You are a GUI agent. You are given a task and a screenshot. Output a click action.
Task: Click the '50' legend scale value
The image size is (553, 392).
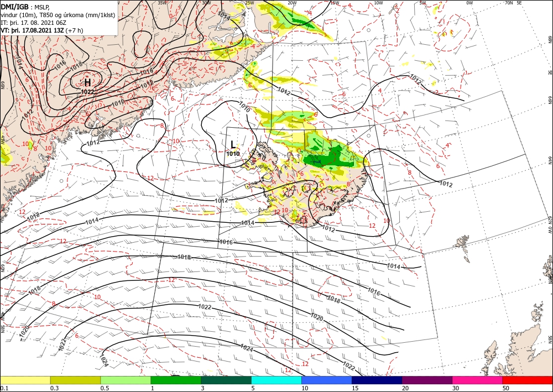[507, 388]
